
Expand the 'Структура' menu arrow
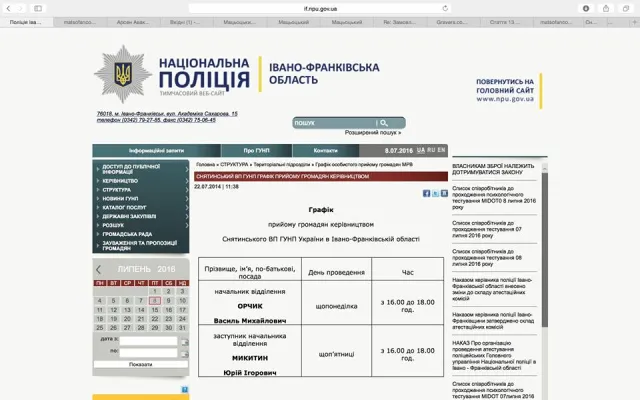pos(187,190)
